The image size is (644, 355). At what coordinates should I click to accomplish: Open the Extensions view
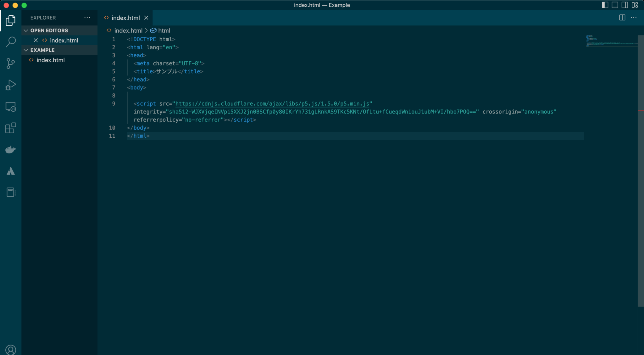coord(11,128)
